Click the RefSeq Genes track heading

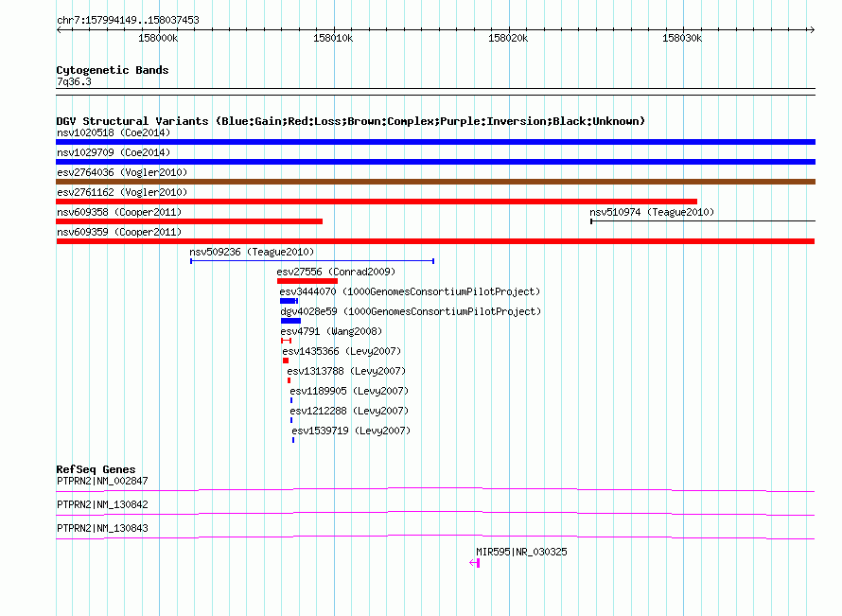[x=96, y=468]
